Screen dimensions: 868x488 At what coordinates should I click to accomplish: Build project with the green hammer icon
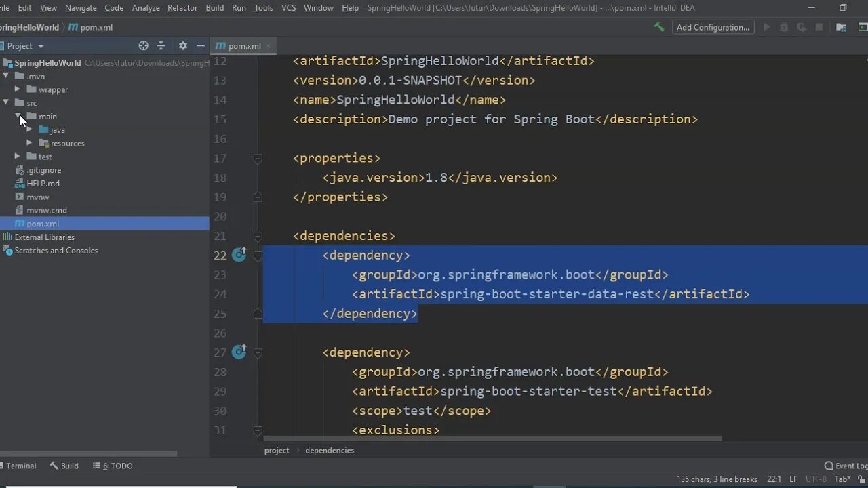tap(658, 27)
